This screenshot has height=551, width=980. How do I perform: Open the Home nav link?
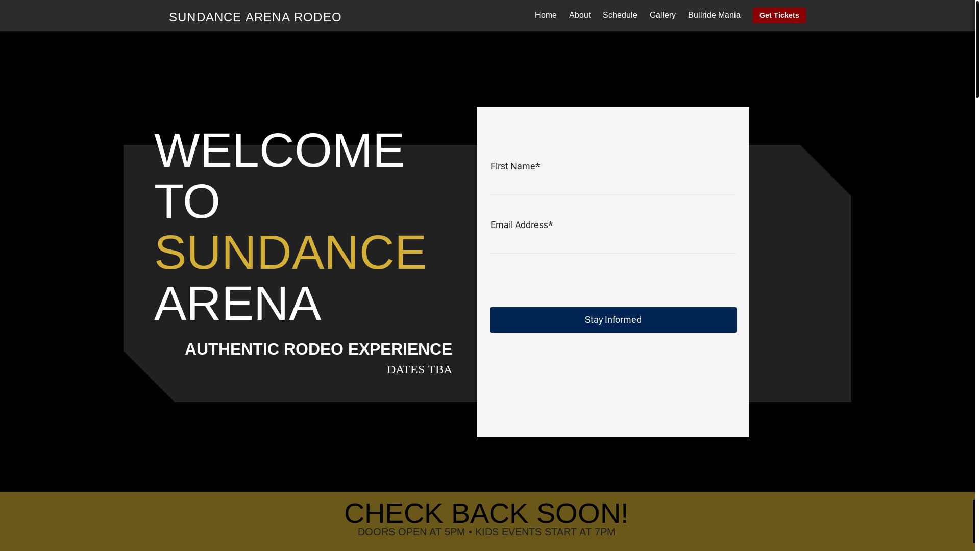[546, 15]
